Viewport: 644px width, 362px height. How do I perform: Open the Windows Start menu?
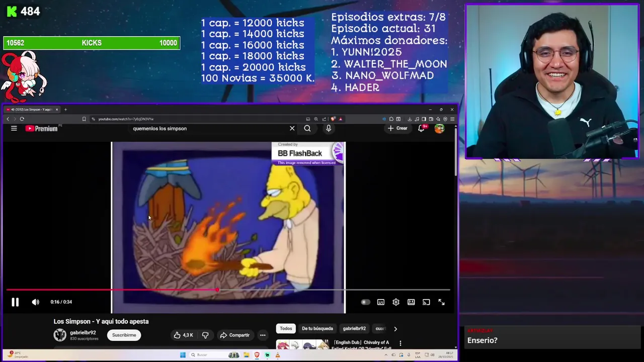[x=183, y=355]
